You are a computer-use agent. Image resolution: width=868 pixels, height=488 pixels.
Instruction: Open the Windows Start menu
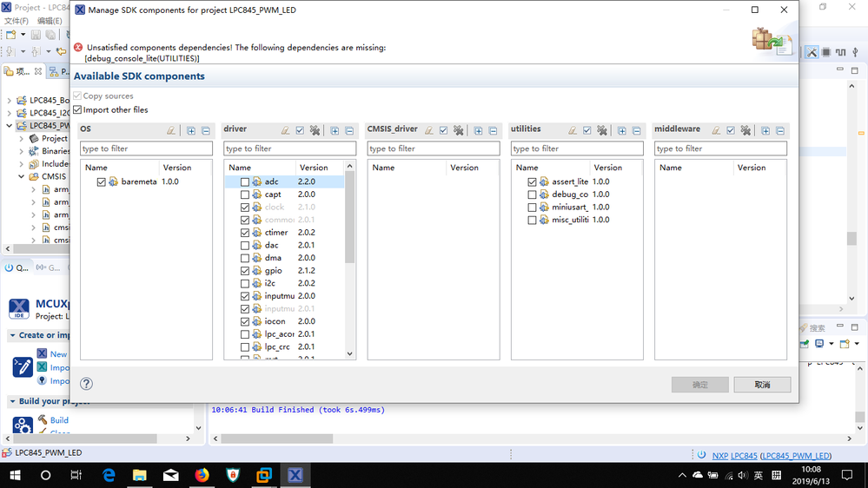pyautogui.click(x=15, y=475)
